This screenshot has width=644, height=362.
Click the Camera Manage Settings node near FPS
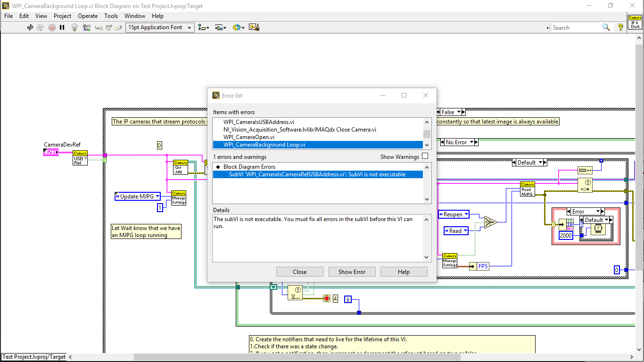pos(450,261)
